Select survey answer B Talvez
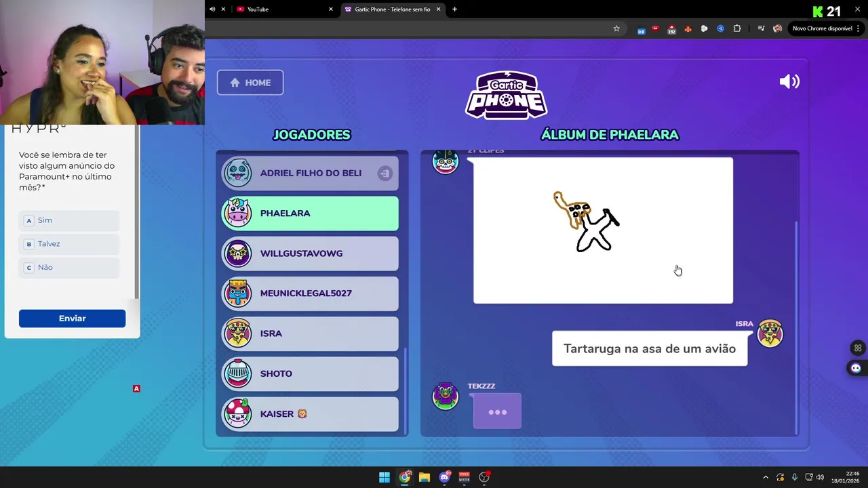 click(x=69, y=244)
